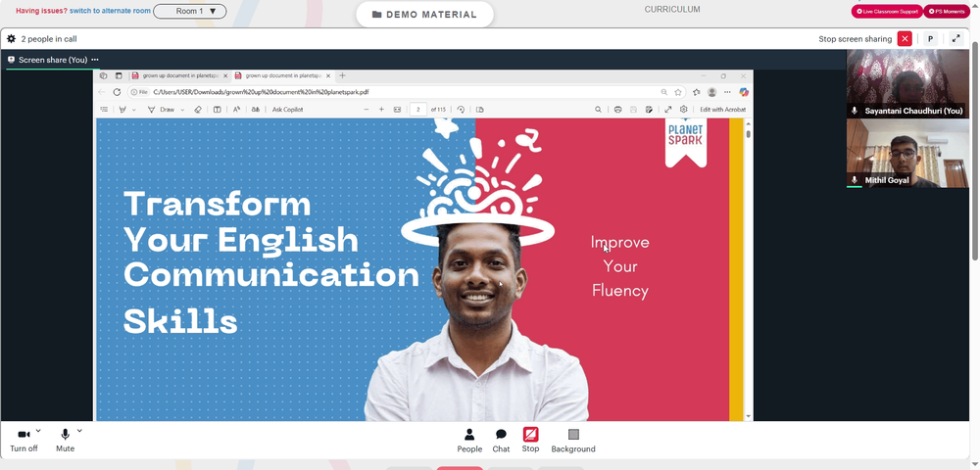This screenshot has width=980, height=470.
Task: Expand Draw pen options arrow
Action: [x=182, y=110]
